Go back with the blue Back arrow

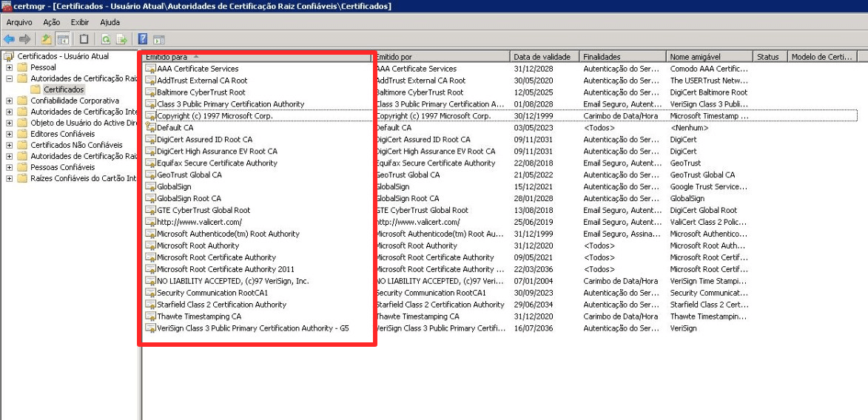point(9,39)
